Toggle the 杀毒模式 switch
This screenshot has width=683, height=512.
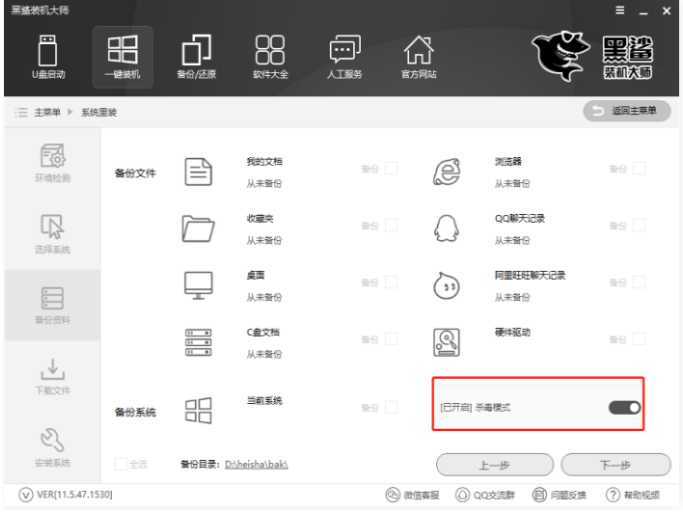coord(624,407)
